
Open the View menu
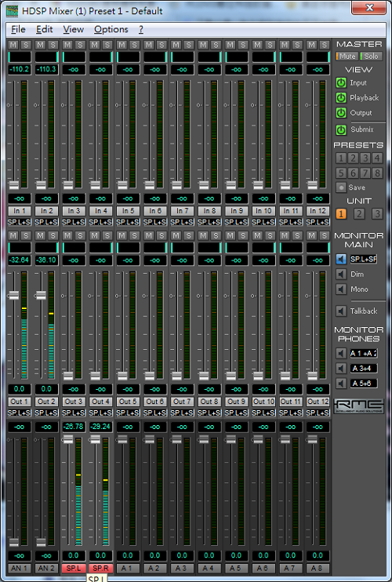74,29
